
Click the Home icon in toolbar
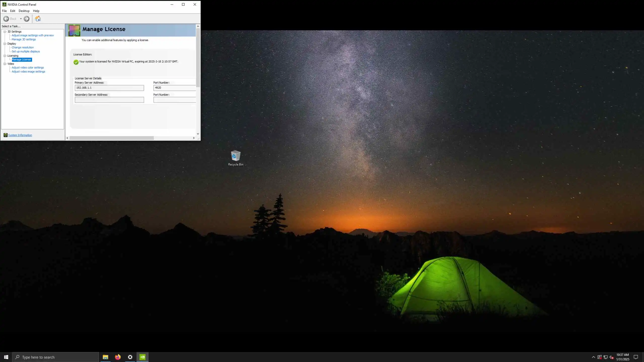point(38,19)
